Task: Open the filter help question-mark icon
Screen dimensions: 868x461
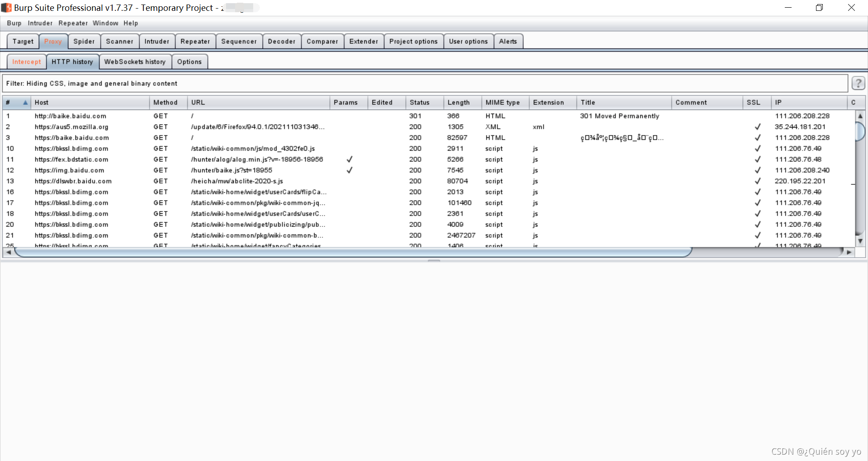Action: [x=858, y=83]
